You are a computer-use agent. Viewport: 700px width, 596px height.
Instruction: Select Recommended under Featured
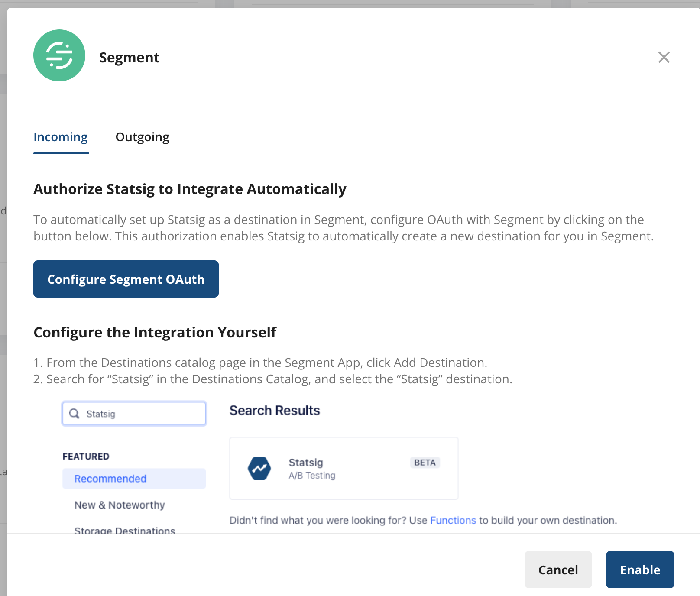click(110, 479)
